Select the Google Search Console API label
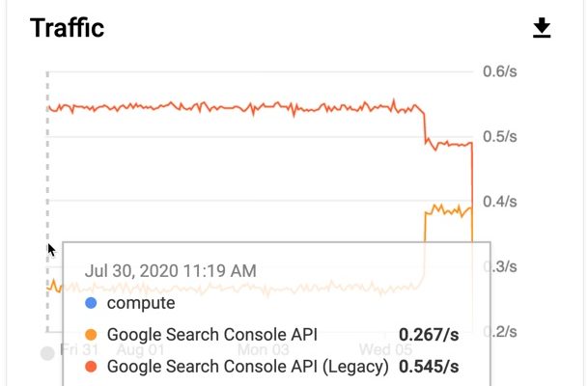588x386 pixels. click(x=211, y=335)
